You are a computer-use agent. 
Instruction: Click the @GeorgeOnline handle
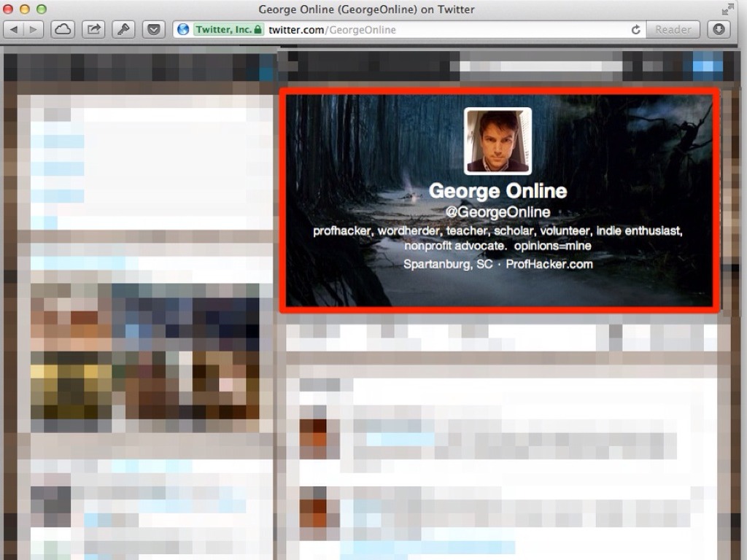(x=498, y=212)
